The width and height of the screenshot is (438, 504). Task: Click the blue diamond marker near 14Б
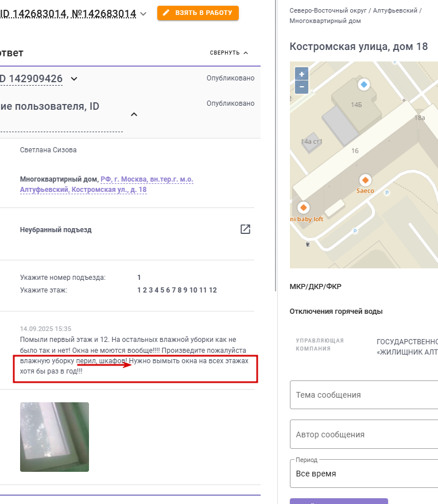click(364, 84)
